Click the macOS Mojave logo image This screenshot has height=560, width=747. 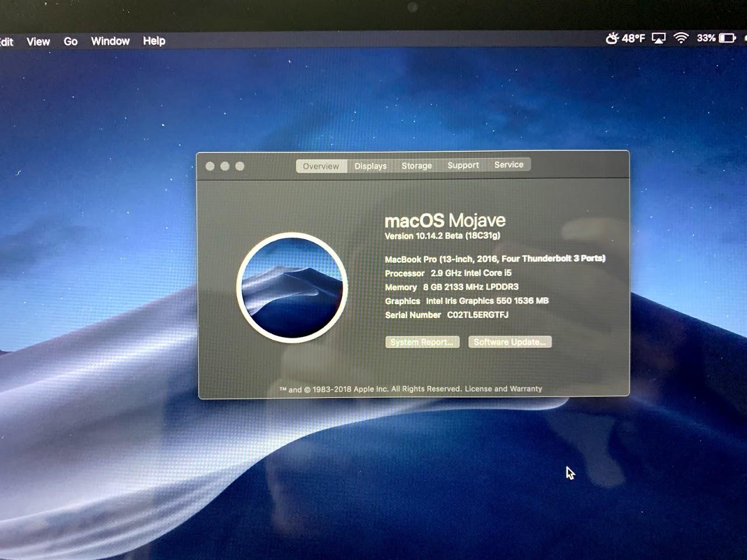click(292, 287)
